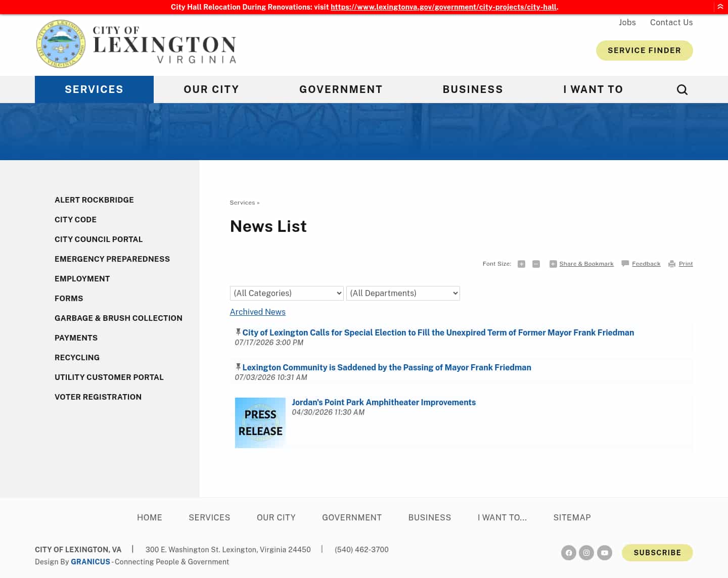Open the I Want To... footer link
This screenshot has width=728, height=578.
(502, 517)
